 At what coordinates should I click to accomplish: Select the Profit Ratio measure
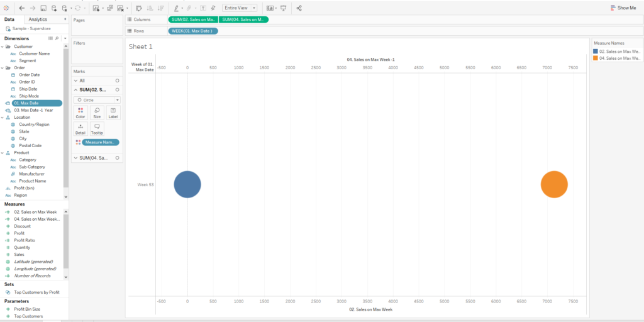(25, 240)
